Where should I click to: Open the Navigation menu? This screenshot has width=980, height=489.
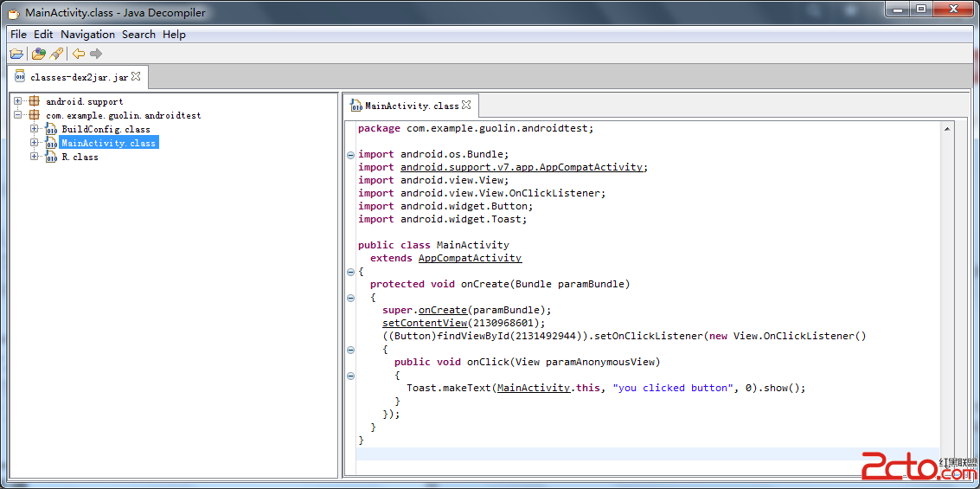(87, 35)
